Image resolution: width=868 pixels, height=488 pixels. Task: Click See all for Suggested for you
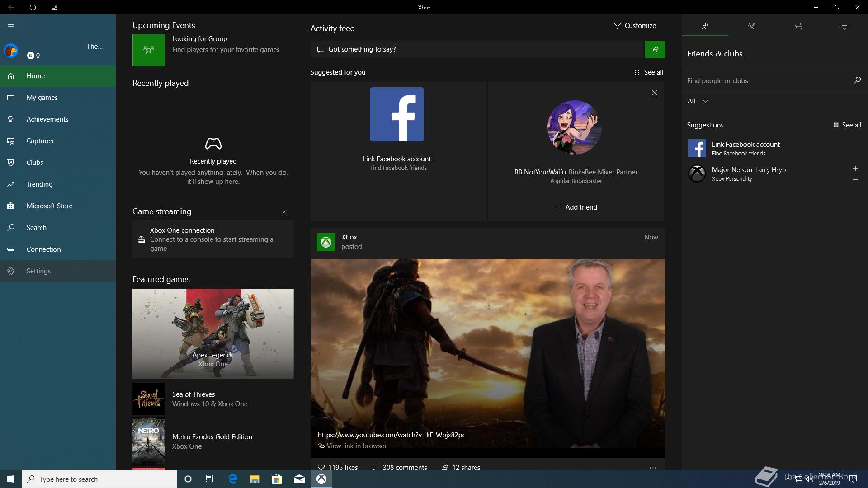pos(649,72)
